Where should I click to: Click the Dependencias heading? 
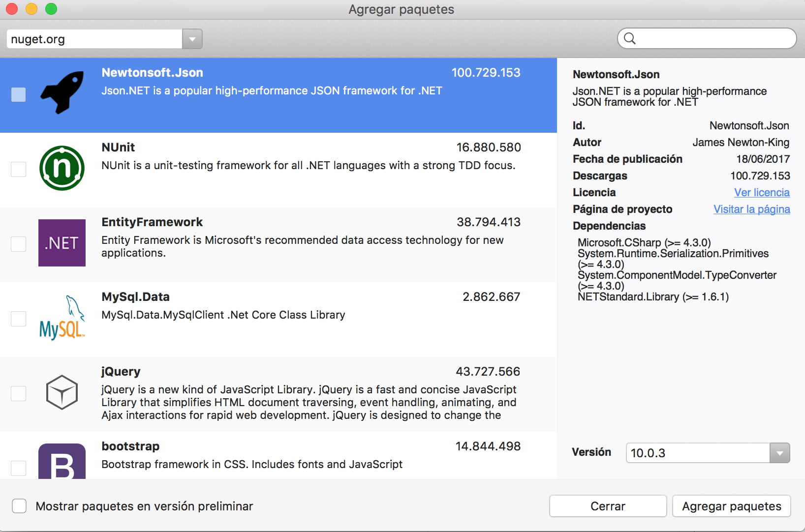click(x=609, y=226)
